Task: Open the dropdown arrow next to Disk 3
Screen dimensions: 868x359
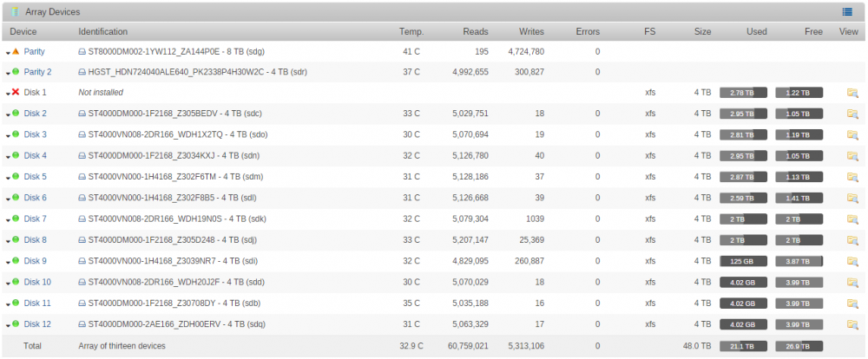Action: [x=8, y=137]
